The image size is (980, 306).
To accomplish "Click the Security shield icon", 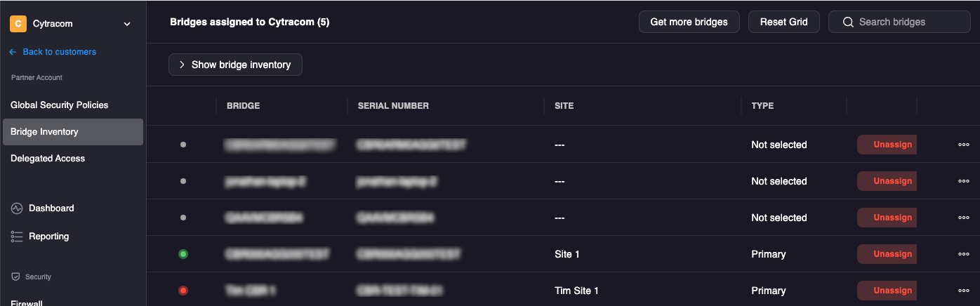I will pos(15,277).
